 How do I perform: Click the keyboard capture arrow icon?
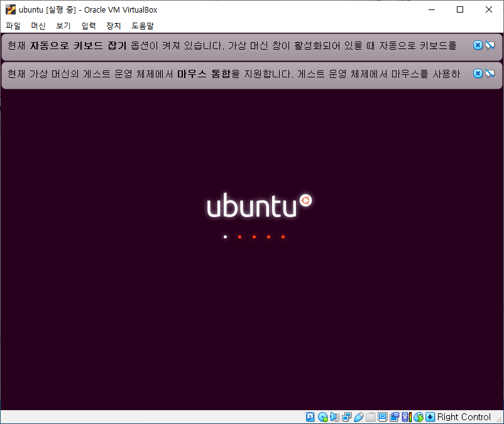430,417
